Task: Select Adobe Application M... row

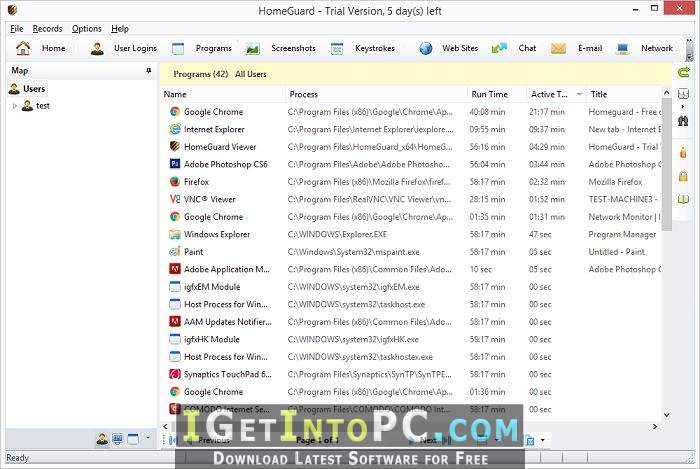Action: click(411, 269)
